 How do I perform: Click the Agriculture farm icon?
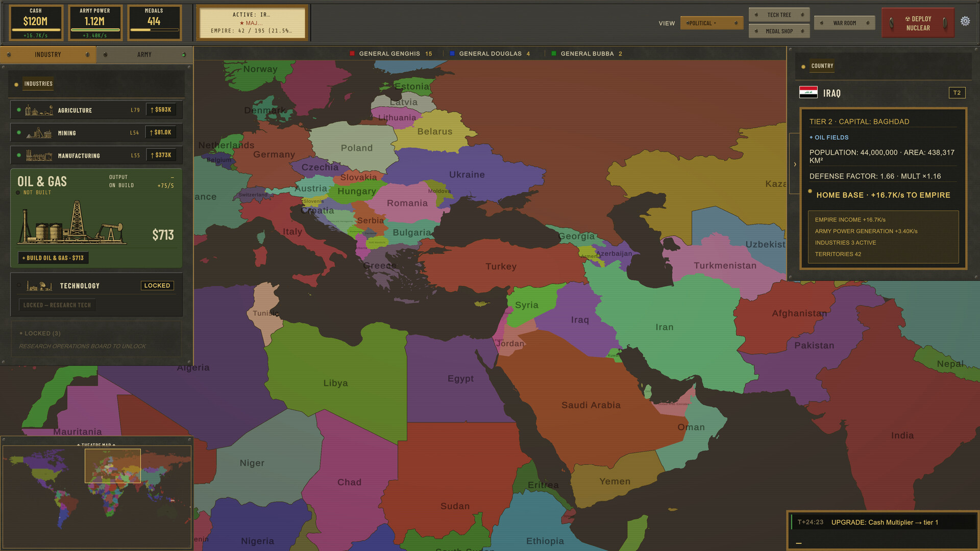(x=39, y=110)
